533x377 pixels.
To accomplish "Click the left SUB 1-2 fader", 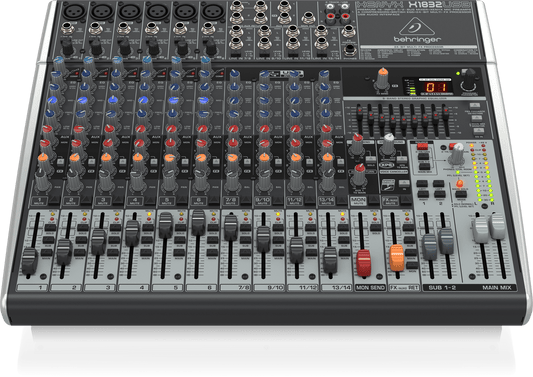I will [x=429, y=247].
